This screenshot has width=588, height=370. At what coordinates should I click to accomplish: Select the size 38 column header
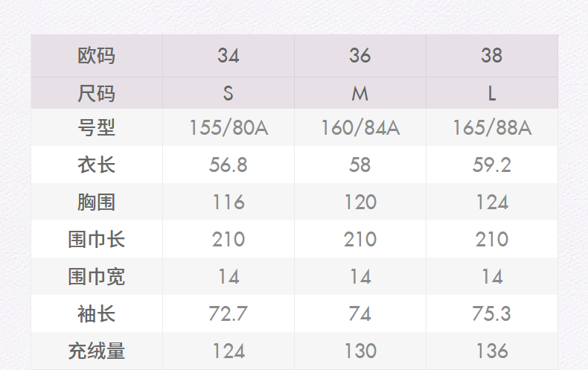tap(492, 56)
